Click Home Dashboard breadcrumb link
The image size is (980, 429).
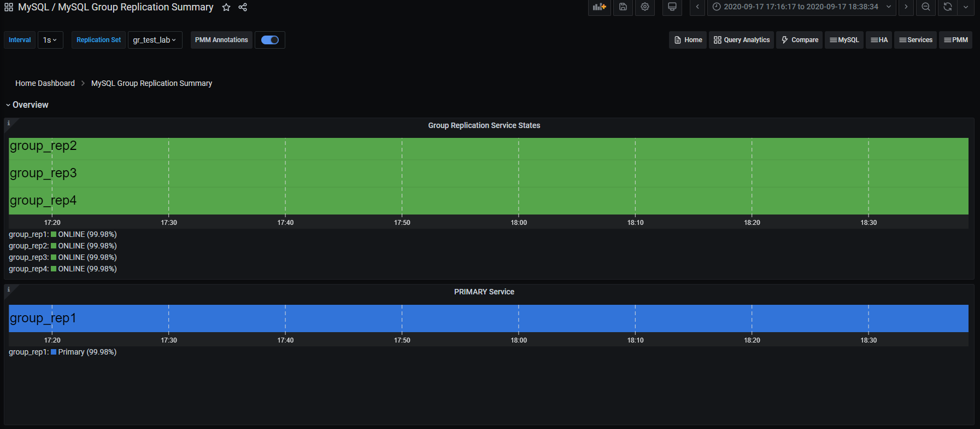pyautogui.click(x=45, y=83)
